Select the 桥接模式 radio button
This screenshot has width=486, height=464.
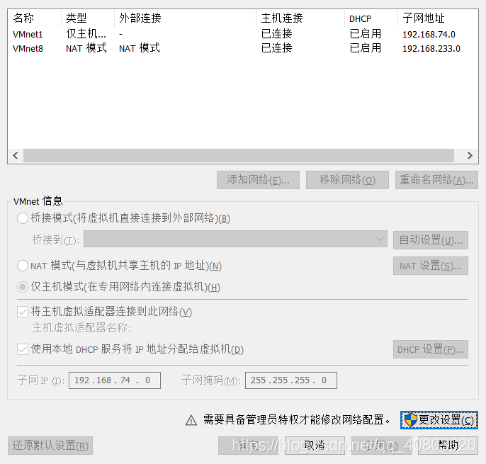tap(22, 218)
